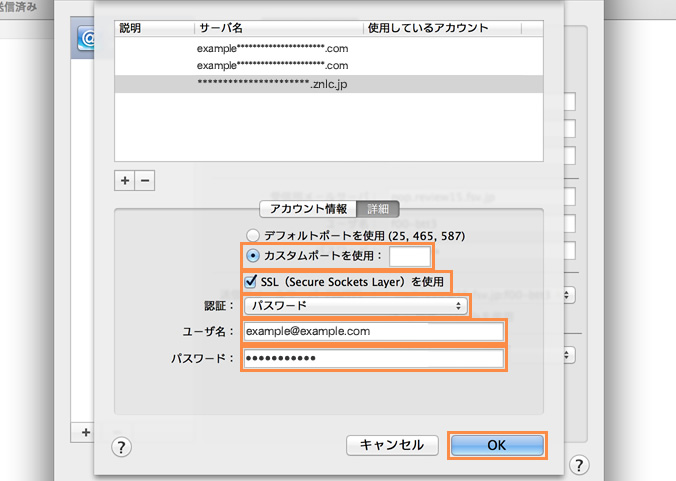Open the partially hidden lower popup in the background window
Viewport: 676px width, 481px height.
[x=570, y=355]
